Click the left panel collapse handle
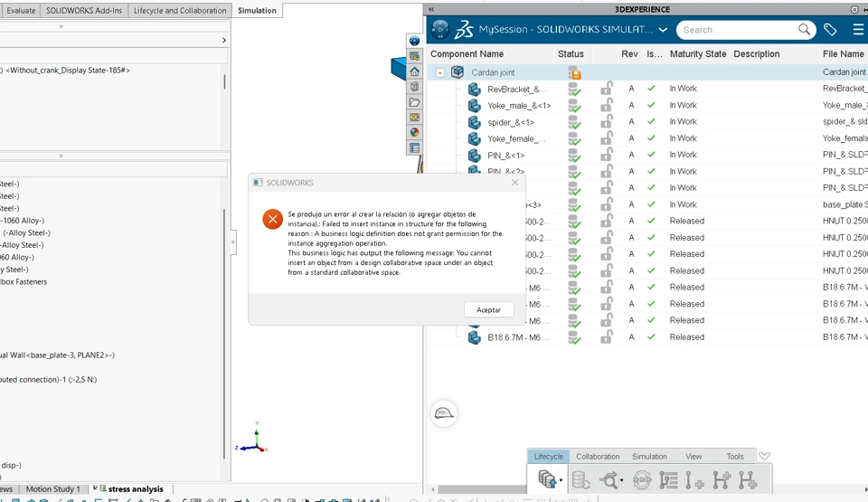The height and width of the screenshot is (502, 868). click(x=233, y=242)
